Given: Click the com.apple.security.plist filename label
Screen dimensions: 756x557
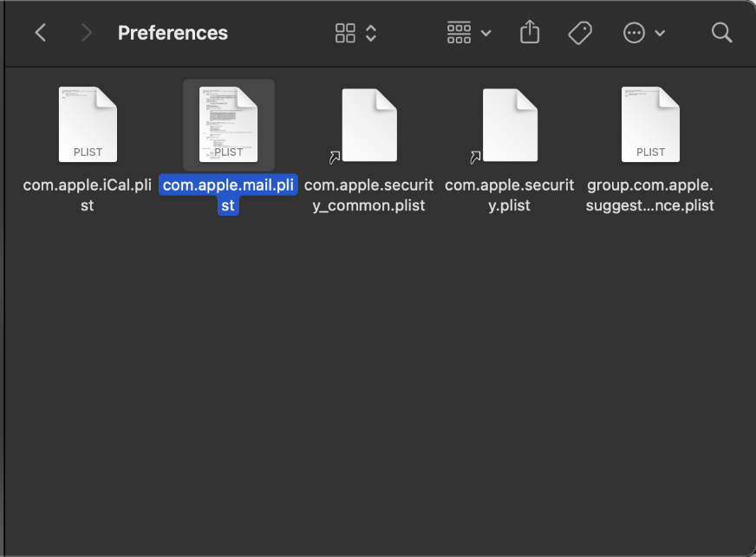Looking at the screenshot, I should (x=509, y=195).
